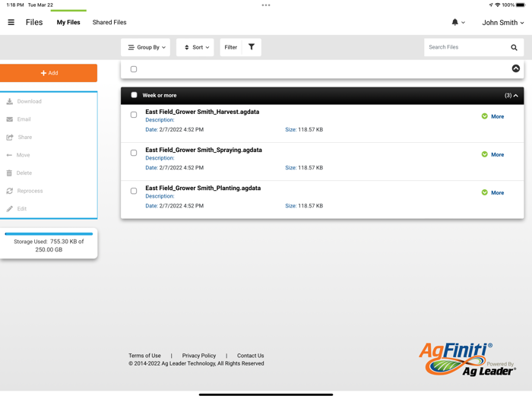This screenshot has width=532, height=399.
Task: Click the Edit pencil icon
Action: tap(9, 209)
